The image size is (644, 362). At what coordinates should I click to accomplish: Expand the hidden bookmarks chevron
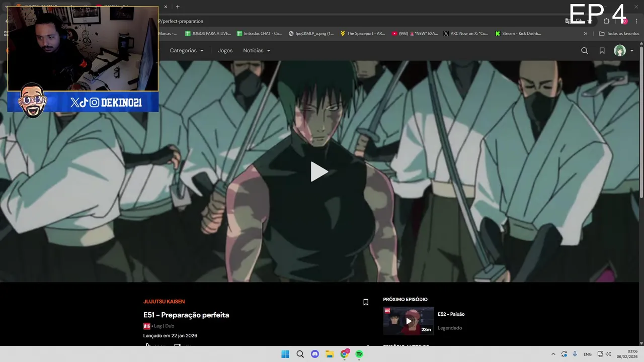585,34
